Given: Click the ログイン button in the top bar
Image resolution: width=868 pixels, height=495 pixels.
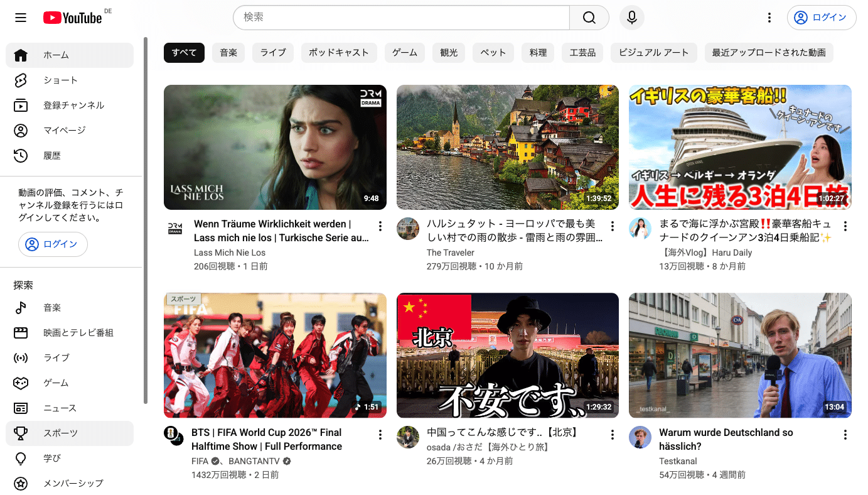Looking at the screenshot, I should click(822, 18).
